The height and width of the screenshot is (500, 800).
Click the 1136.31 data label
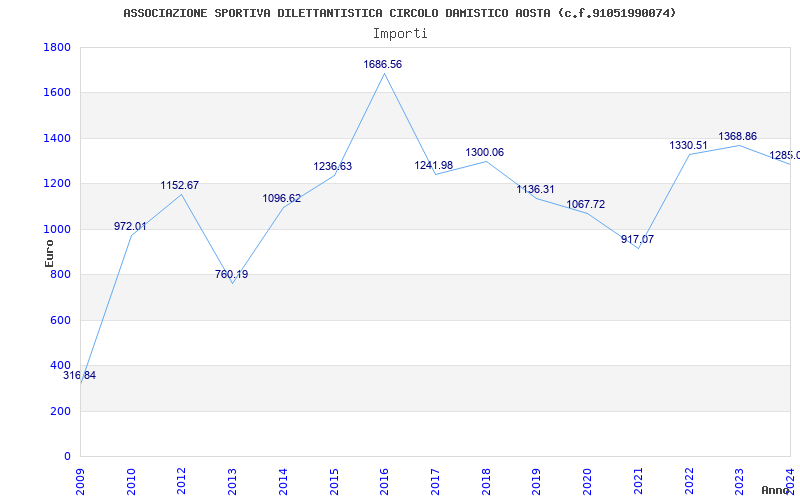(x=535, y=189)
